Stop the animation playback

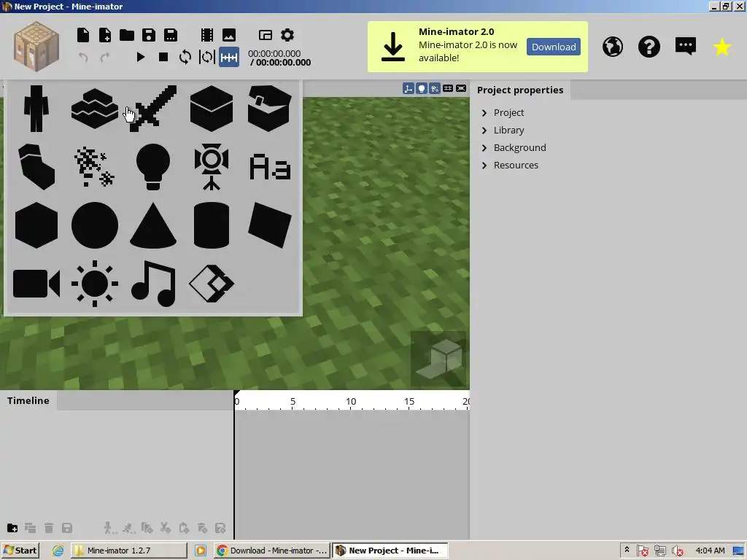point(163,57)
